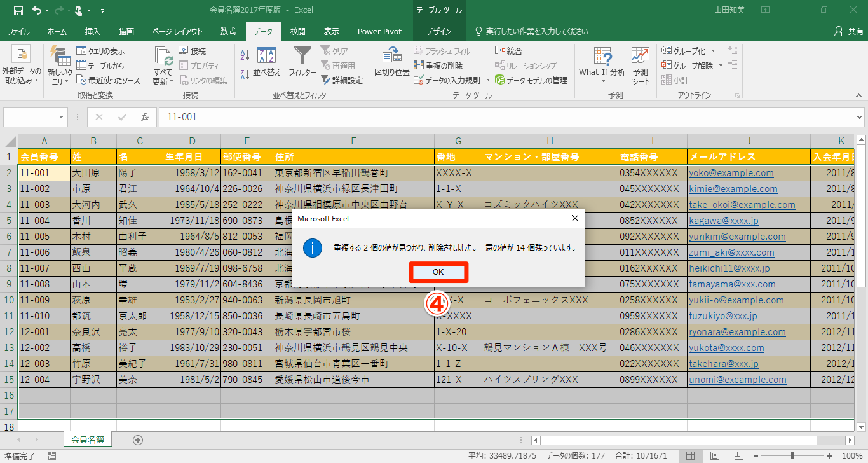Image resolution: width=868 pixels, height=463 pixels.
Task: Open データの入力規則 validation
Action: tap(447, 80)
